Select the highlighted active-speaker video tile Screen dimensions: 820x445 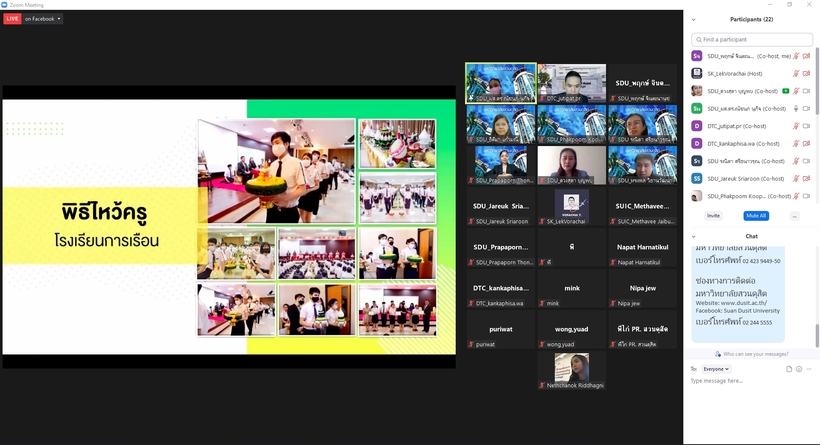pos(501,83)
